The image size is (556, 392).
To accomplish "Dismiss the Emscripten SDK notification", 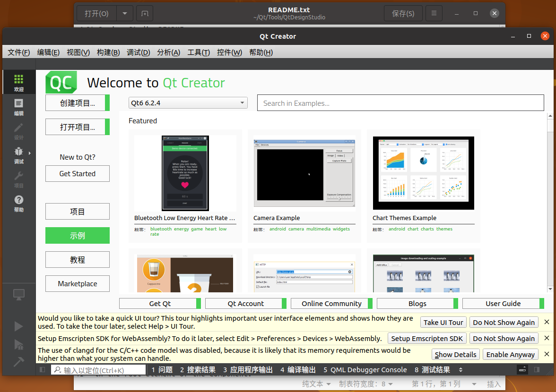I will pyautogui.click(x=547, y=338).
